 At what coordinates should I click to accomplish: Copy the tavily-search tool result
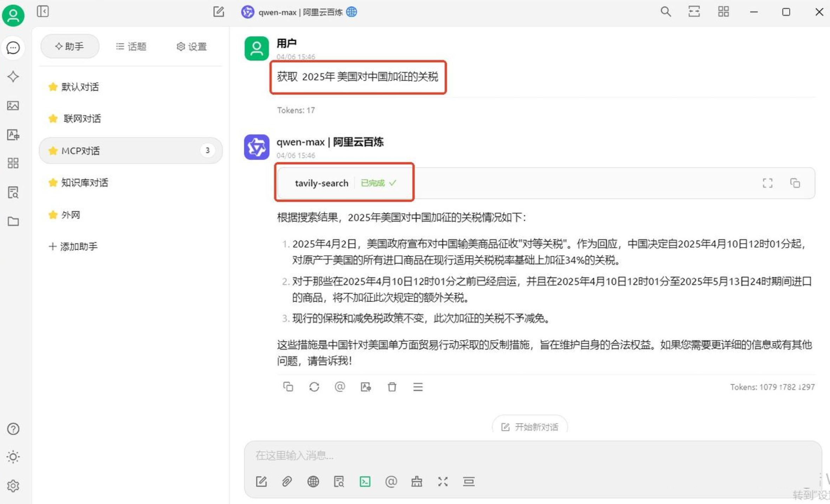tap(795, 183)
